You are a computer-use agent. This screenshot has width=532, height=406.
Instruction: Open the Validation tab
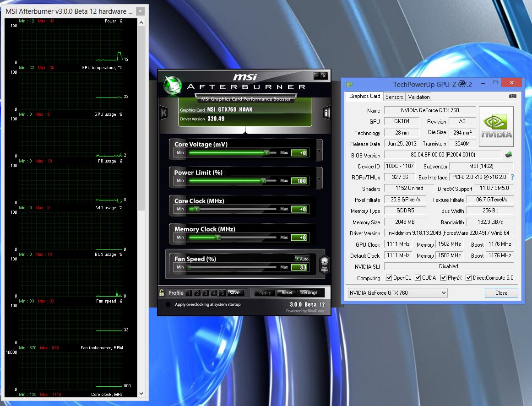[x=419, y=97]
